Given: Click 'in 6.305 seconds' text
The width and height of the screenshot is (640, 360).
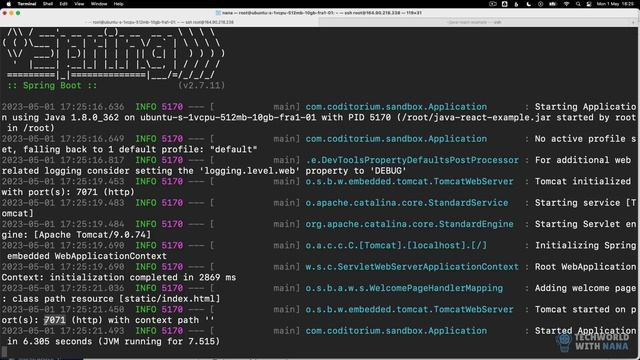Looking at the screenshot, I should 49,341.
